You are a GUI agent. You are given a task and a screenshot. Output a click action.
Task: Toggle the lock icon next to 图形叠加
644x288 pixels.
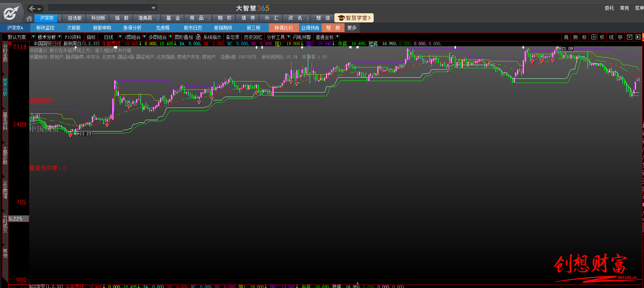click(x=198, y=37)
